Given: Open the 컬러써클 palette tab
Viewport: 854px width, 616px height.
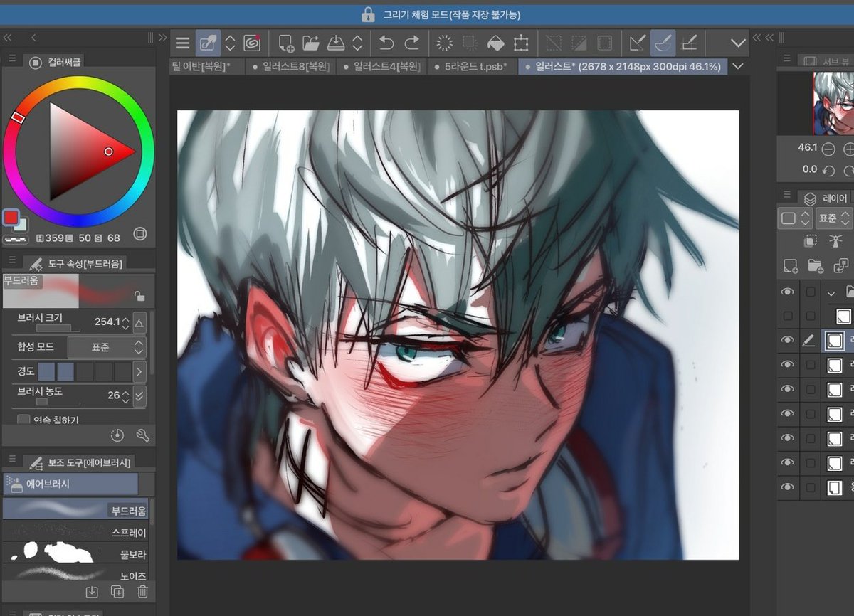Looking at the screenshot, I should 56,63.
